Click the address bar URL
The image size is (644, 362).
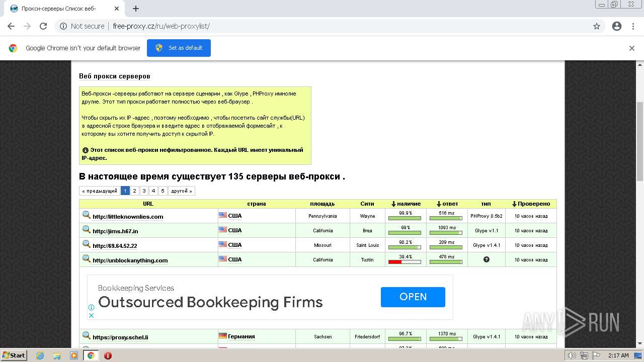pos(161,26)
